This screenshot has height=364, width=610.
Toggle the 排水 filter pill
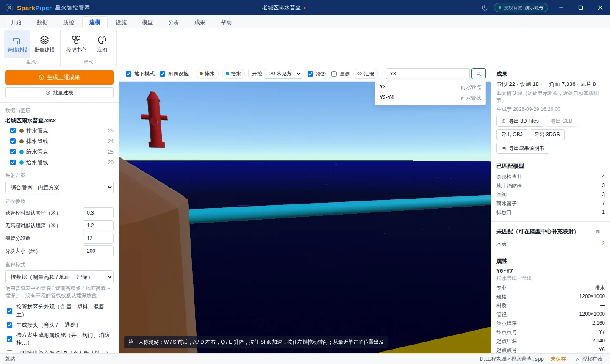[x=207, y=74]
